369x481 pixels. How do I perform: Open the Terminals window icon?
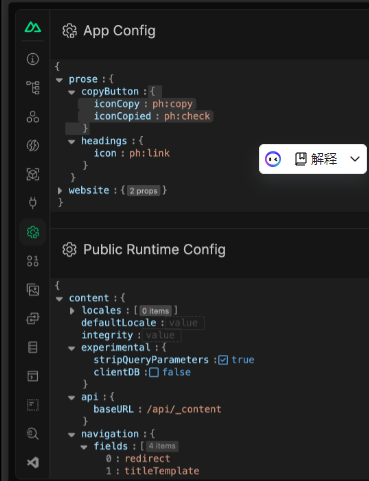click(33, 376)
